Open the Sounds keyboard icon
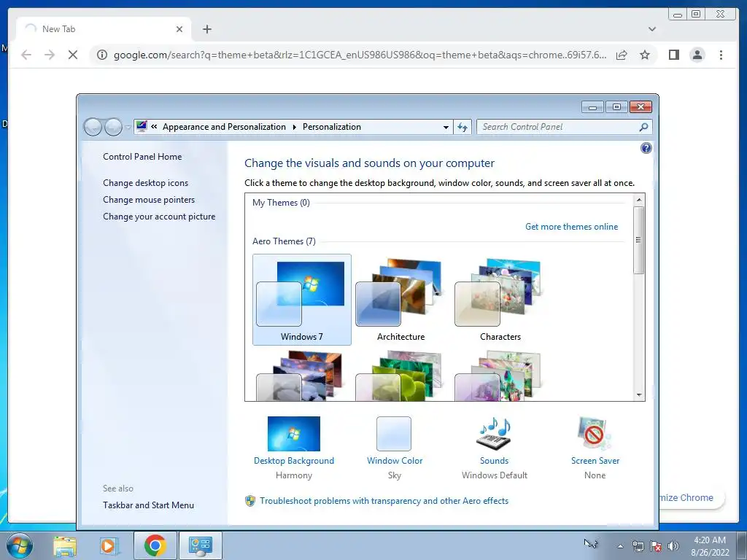 pos(494,433)
